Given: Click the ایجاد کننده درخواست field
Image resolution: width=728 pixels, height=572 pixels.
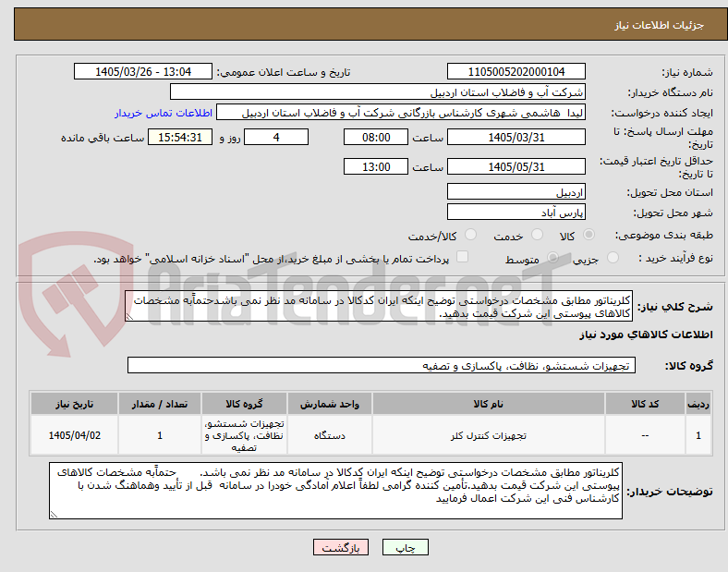Looking at the screenshot, I should point(401,113).
